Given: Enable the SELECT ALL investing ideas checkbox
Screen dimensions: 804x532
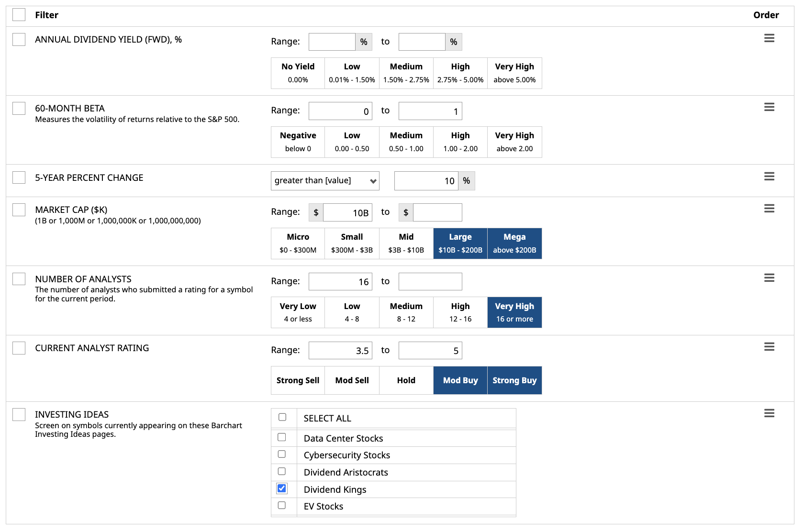Looking at the screenshot, I should pos(282,417).
